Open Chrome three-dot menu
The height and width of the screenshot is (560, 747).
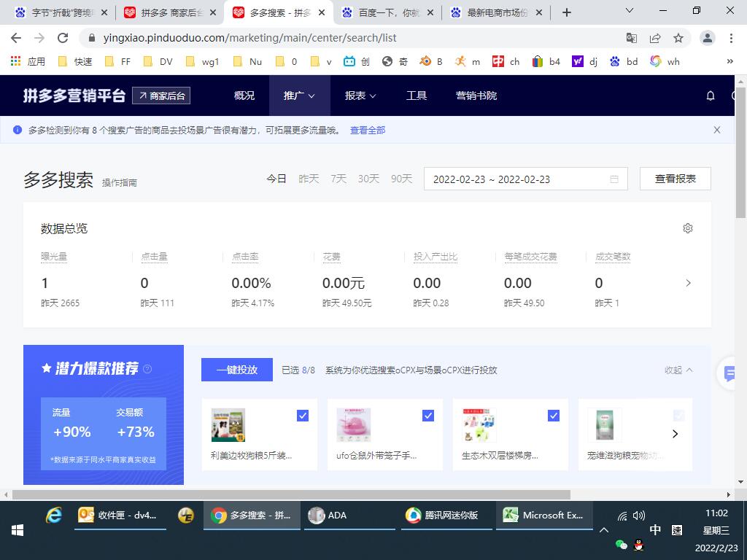click(731, 38)
